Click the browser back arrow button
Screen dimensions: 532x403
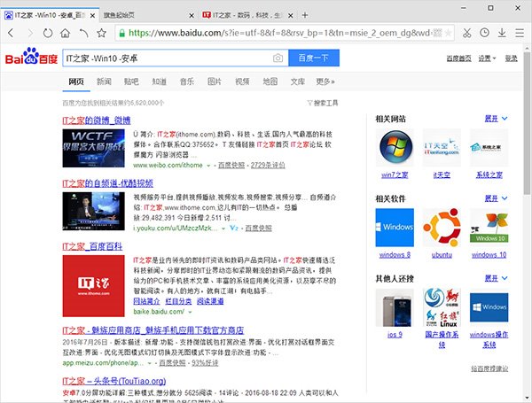click(10, 32)
